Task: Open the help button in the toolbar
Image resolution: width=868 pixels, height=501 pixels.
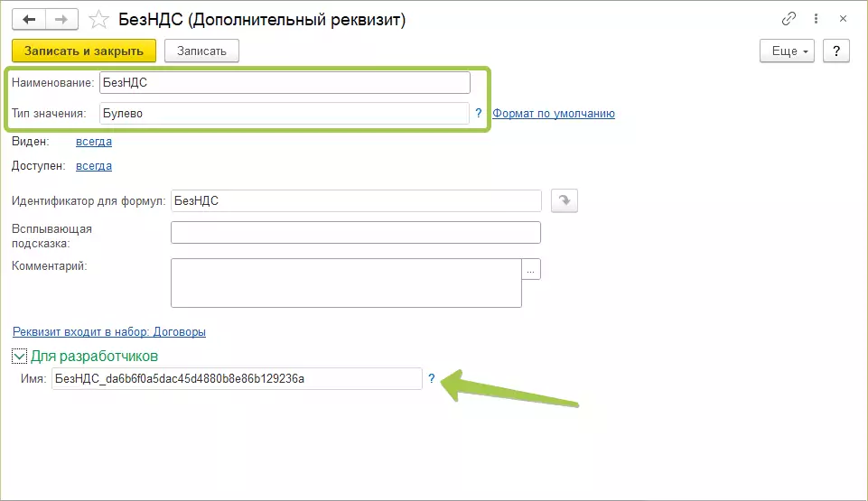Action: click(836, 51)
